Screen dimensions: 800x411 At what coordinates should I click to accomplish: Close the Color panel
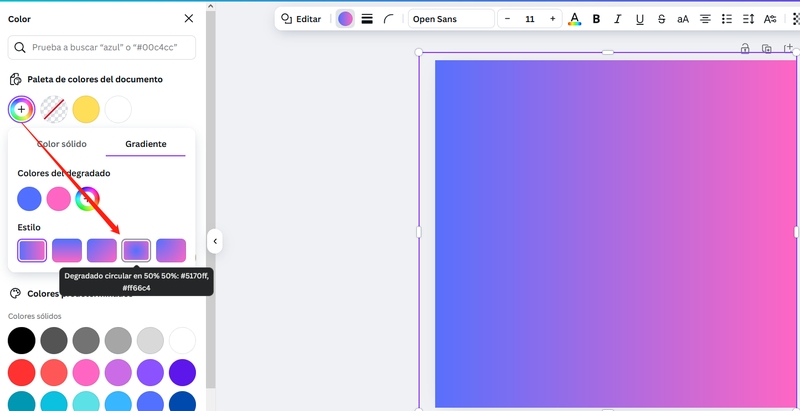point(189,18)
